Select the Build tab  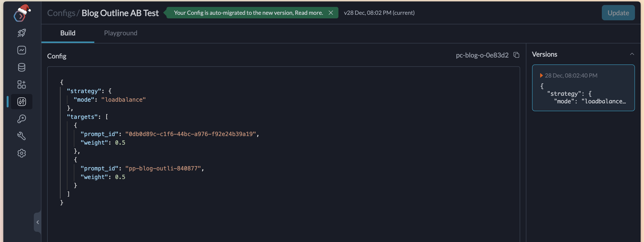pyautogui.click(x=68, y=33)
